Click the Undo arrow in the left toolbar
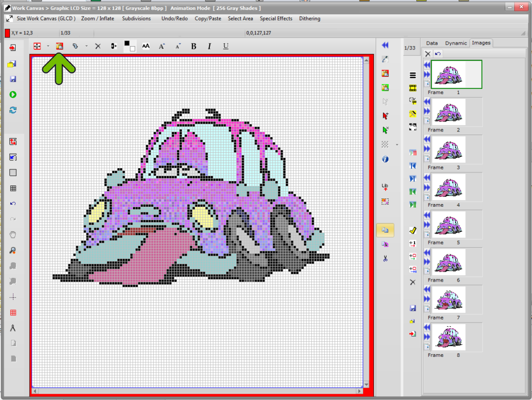532x400 pixels. pos(12,204)
